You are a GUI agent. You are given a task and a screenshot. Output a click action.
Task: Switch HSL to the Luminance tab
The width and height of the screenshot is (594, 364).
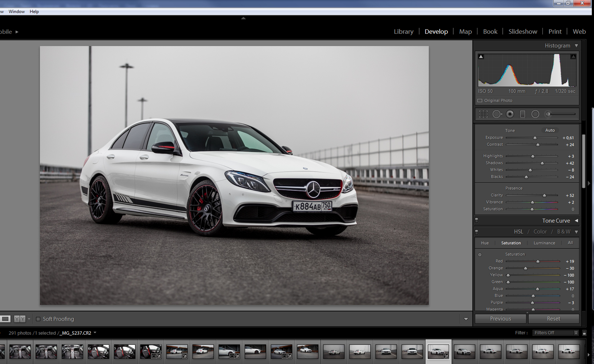point(544,243)
